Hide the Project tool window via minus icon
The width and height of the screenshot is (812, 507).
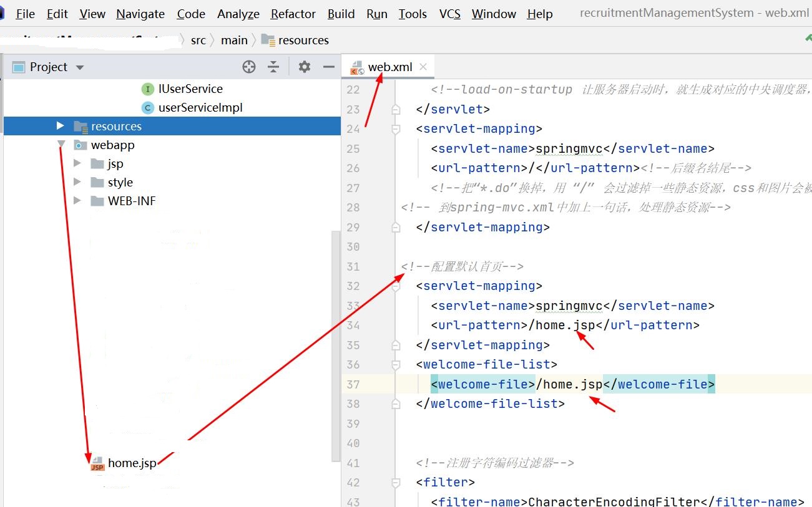pos(328,66)
